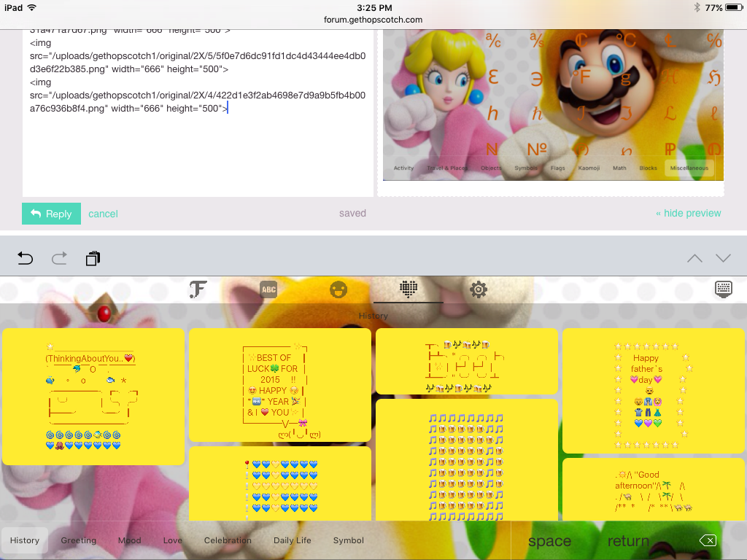
Task: Open the fancy fonts F keyboard tab
Action: [198, 289]
